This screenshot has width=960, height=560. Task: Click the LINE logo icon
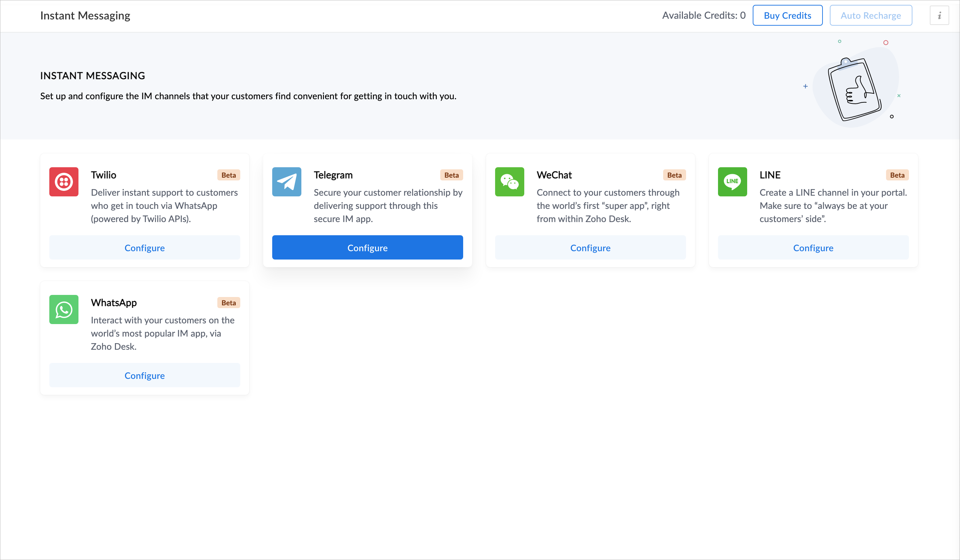732,181
